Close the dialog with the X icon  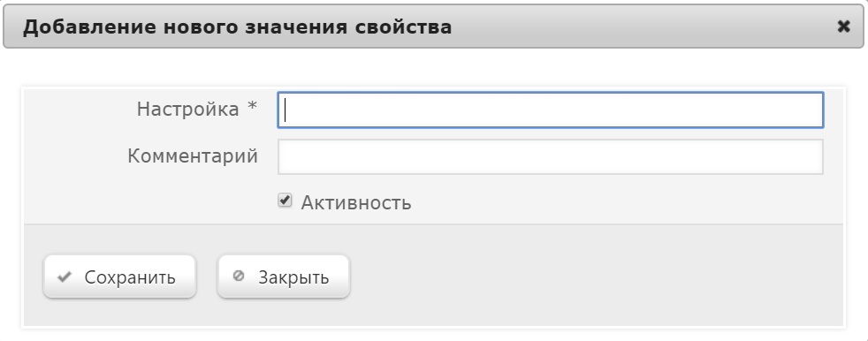843,26
